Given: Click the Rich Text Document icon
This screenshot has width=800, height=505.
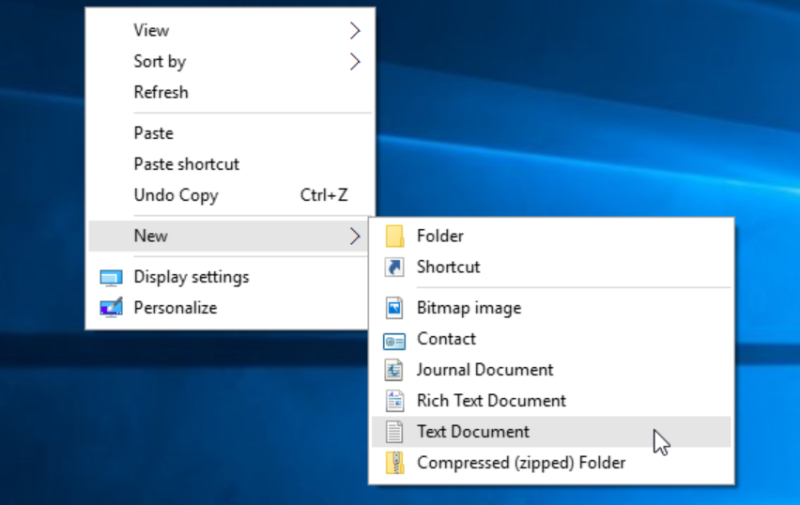Looking at the screenshot, I should [x=395, y=401].
